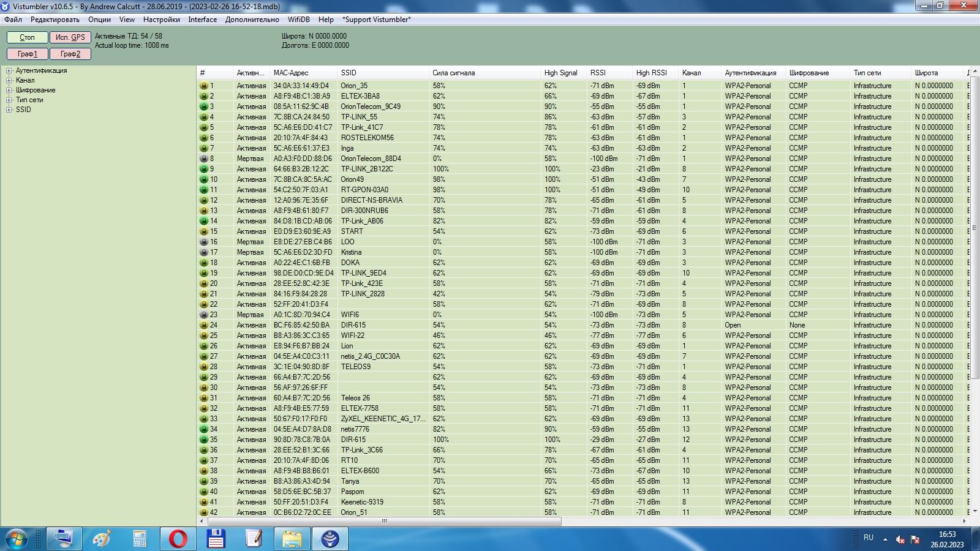The height and width of the screenshot is (551, 980).
Task: Expand the SSID tree node
Action: [x=9, y=110]
